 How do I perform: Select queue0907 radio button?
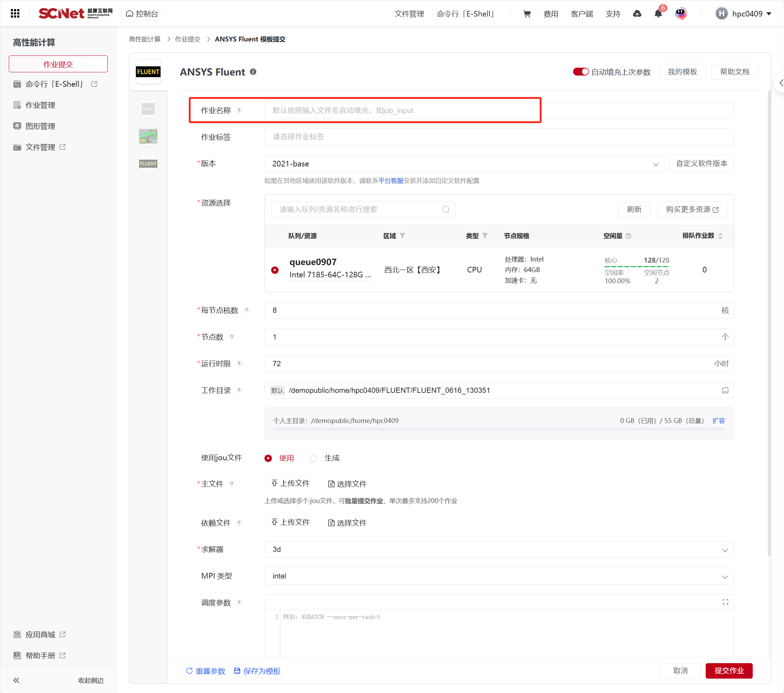(x=275, y=270)
